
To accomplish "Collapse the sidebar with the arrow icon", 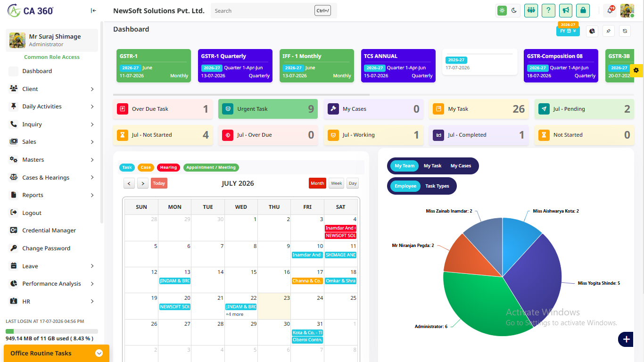I will click(x=93, y=10).
